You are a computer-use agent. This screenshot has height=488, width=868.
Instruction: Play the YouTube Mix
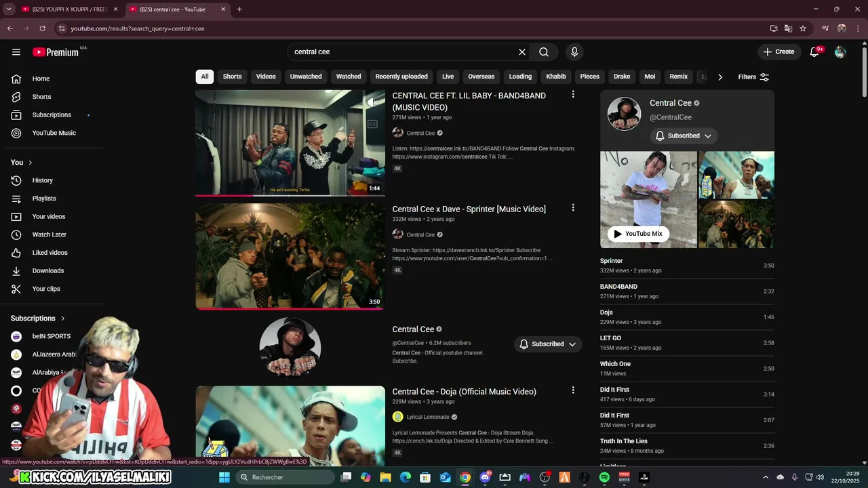pyautogui.click(x=638, y=234)
